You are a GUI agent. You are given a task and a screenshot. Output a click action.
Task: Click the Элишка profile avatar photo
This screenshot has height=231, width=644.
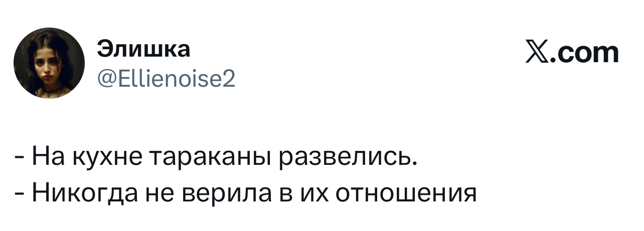pyautogui.click(x=49, y=63)
